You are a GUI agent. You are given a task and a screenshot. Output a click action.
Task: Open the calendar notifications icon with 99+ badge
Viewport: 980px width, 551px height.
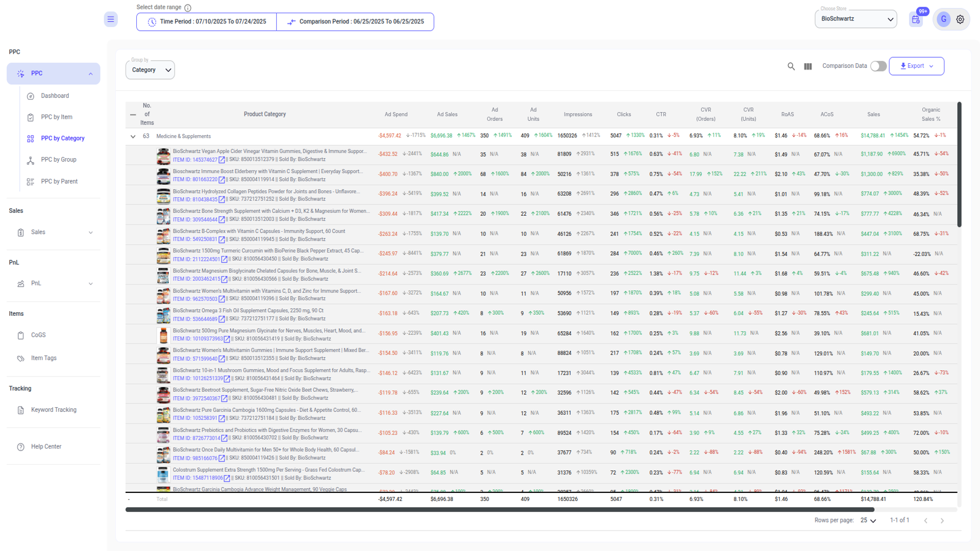pyautogui.click(x=916, y=19)
